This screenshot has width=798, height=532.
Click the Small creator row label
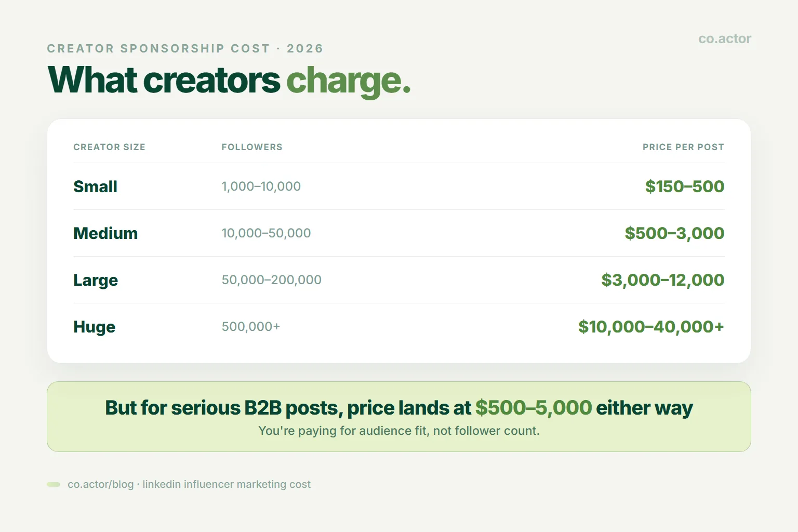pyautogui.click(x=95, y=187)
